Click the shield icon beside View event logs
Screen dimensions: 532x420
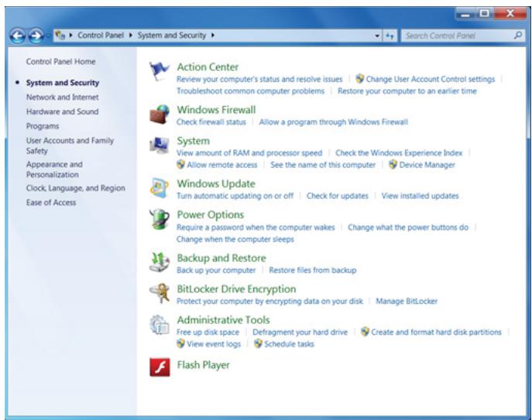180,343
